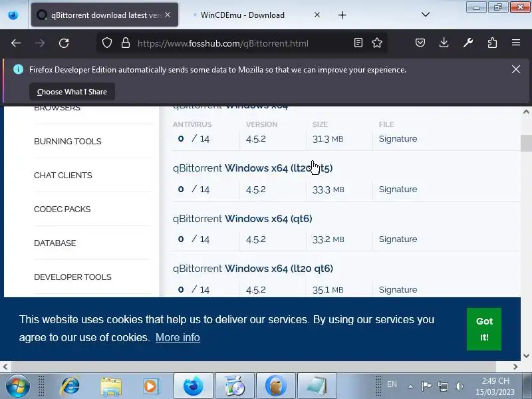The image size is (532, 399).
Task: Open the taskbar clock and date
Action: (495, 386)
